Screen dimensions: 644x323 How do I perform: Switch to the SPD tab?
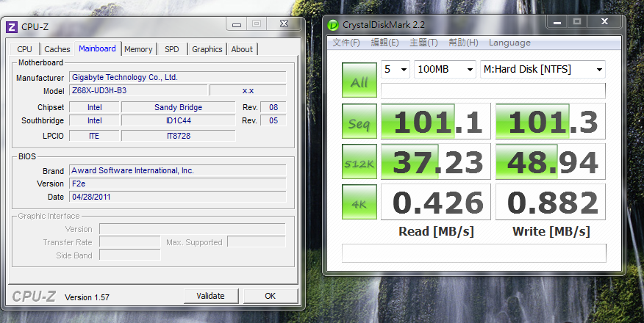click(172, 49)
